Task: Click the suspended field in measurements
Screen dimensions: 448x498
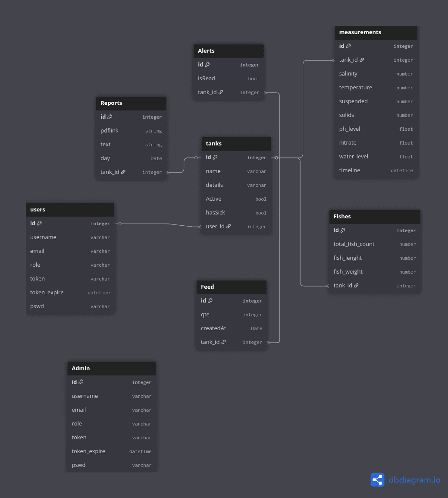Action: (376, 101)
